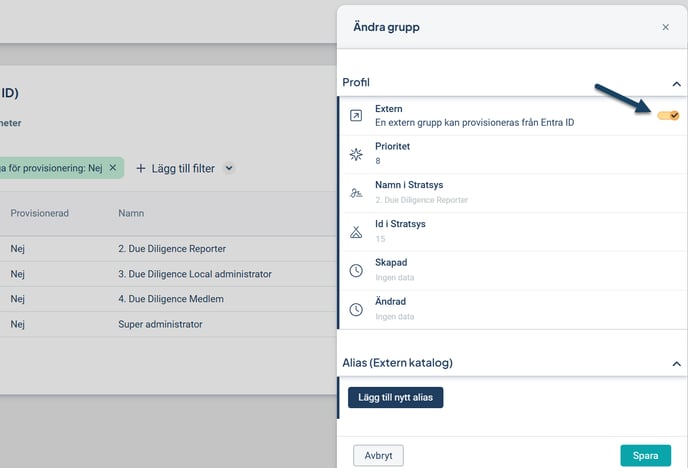
Task: Click the Id i Stratsys icon
Action: click(x=356, y=232)
